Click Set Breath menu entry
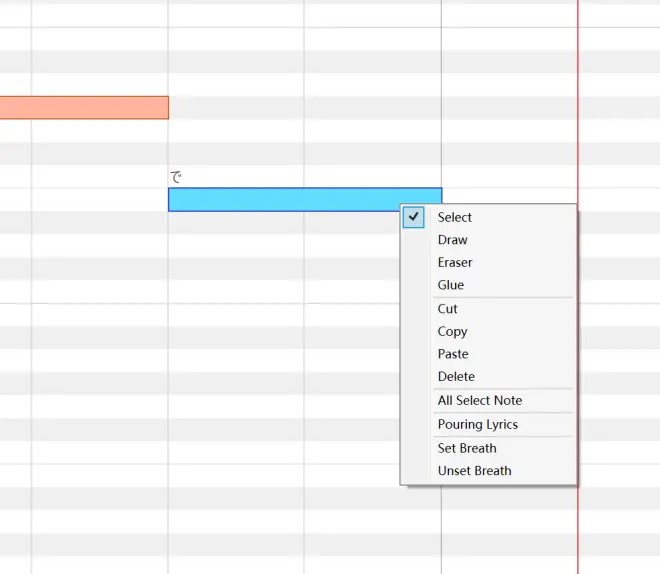This screenshot has width=660, height=574. click(488, 449)
